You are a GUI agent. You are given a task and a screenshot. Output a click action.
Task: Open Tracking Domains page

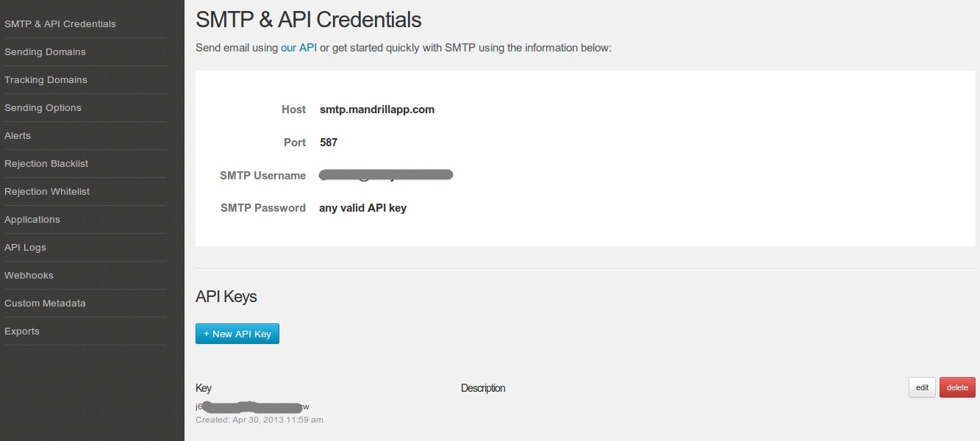pos(46,80)
